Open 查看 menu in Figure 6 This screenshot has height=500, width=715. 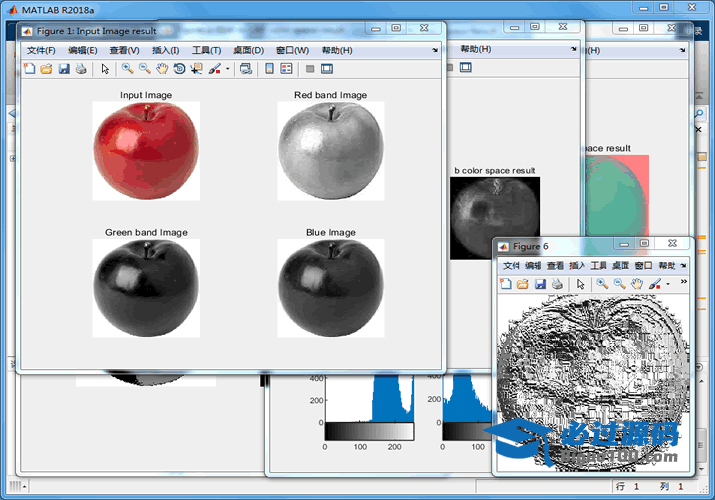pos(555,265)
